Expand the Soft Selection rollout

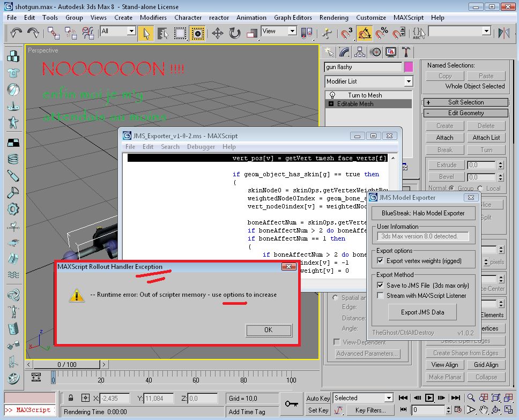(466, 102)
